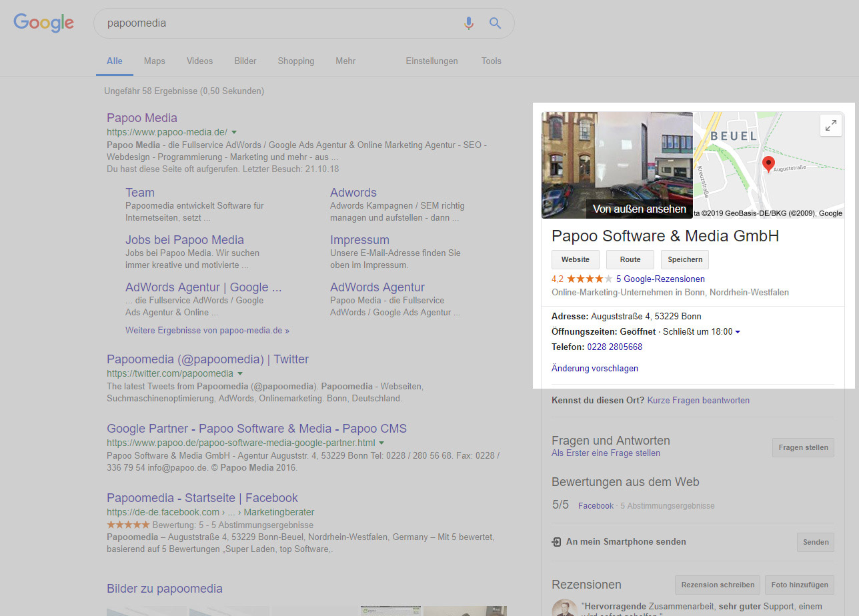859x616 pixels.
Task: Open Jobs bei Papoo Media sitelink
Action: (x=185, y=240)
